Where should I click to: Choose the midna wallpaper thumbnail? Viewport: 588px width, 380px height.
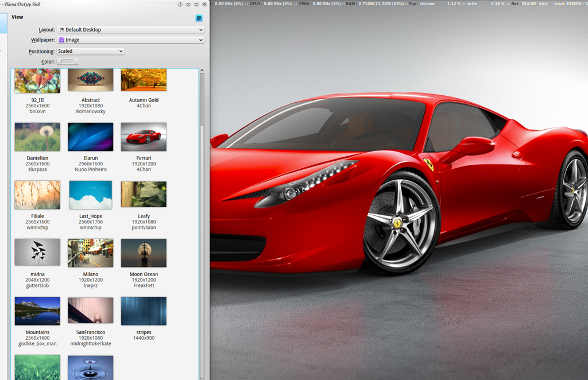click(x=37, y=252)
